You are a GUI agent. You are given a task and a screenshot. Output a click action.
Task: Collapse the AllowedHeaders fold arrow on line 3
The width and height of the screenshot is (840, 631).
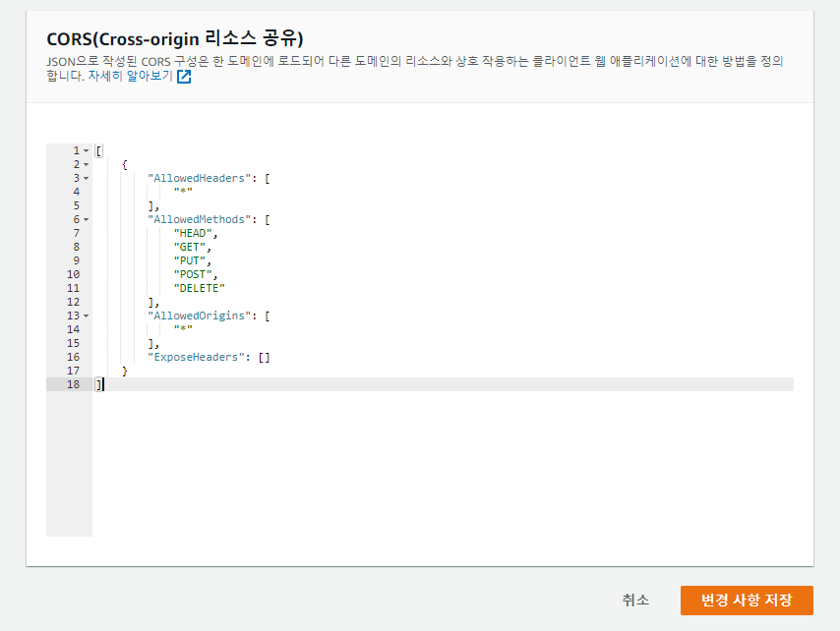point(86,178)
